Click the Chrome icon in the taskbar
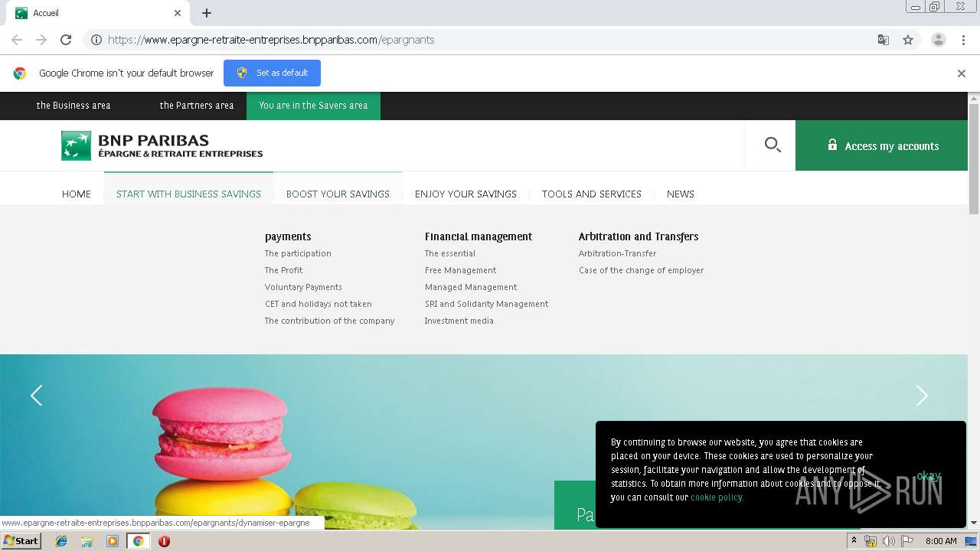 point(139,541)
